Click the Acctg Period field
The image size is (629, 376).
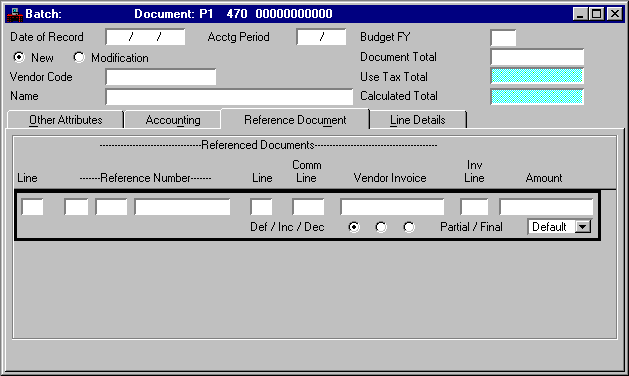[321, 37]
